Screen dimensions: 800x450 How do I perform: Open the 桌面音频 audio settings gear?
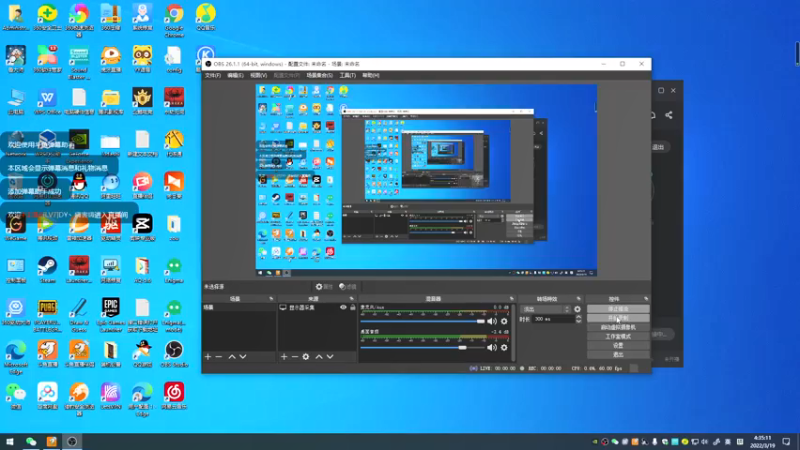coord(504,347)
